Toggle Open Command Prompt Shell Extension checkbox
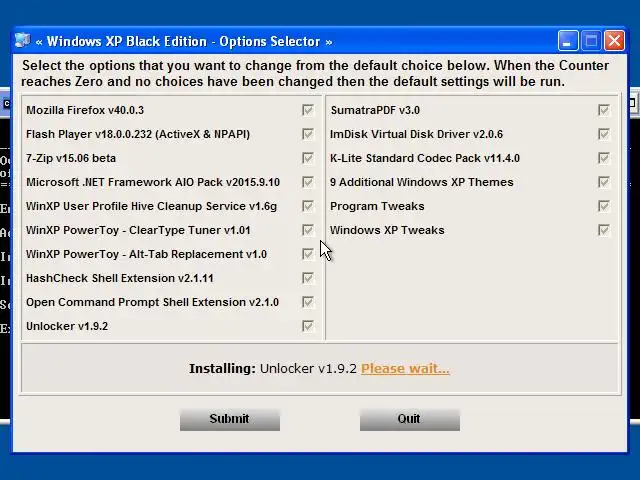The width and height of the screenshot is (640, 480). point(308,302)
